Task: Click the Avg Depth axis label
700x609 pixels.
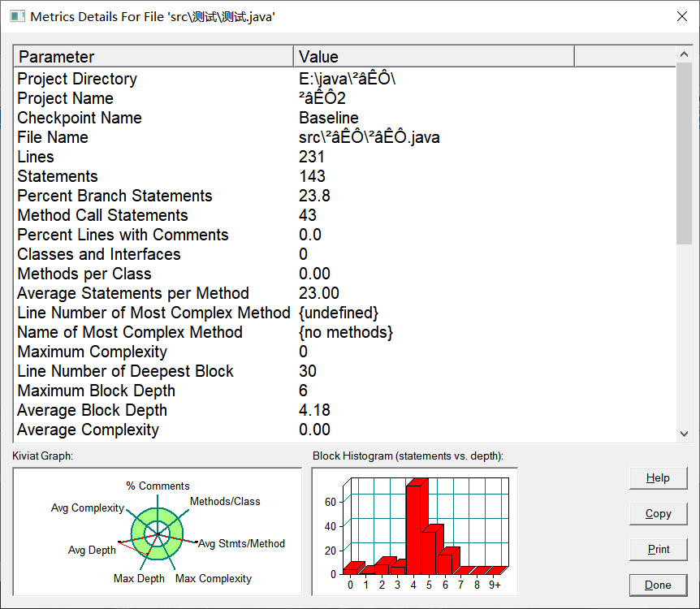Action: point(92,550)
